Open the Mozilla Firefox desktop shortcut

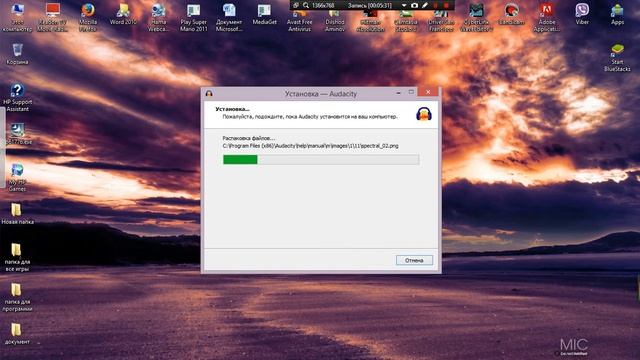(88, 17)
